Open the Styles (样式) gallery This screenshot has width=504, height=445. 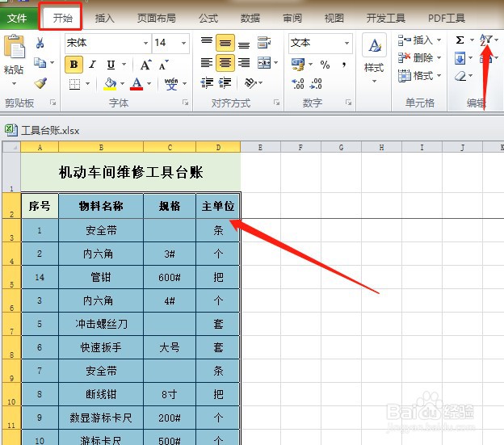coord(374,58)
